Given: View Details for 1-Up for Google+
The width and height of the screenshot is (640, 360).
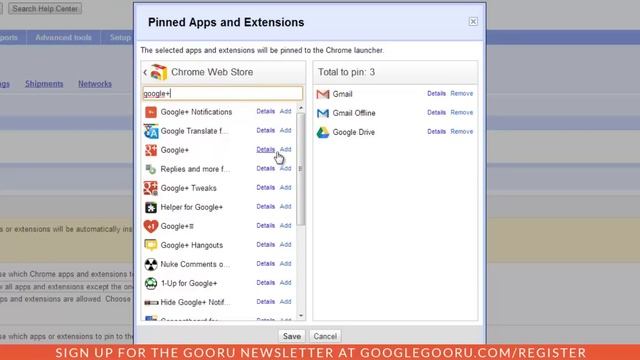Looking at the screenshot, I should [x=265, y=283].
